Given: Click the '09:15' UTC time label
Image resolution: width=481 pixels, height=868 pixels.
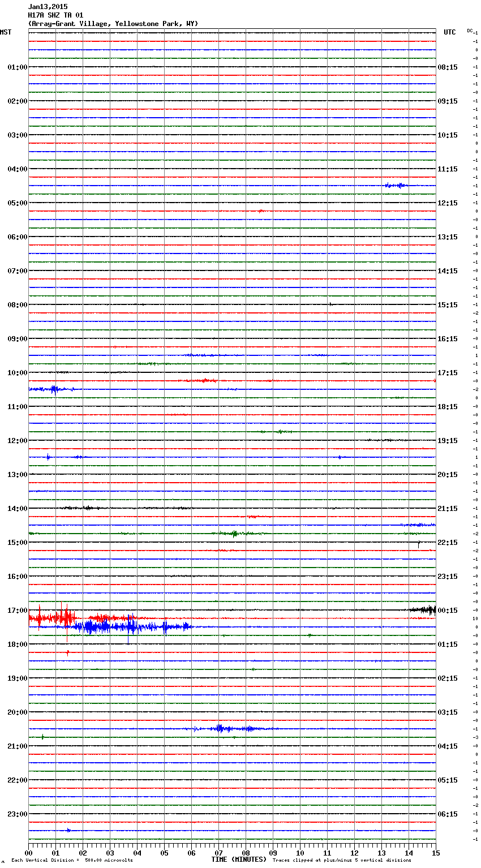Looking at the screenshot, I should point(448,101).
